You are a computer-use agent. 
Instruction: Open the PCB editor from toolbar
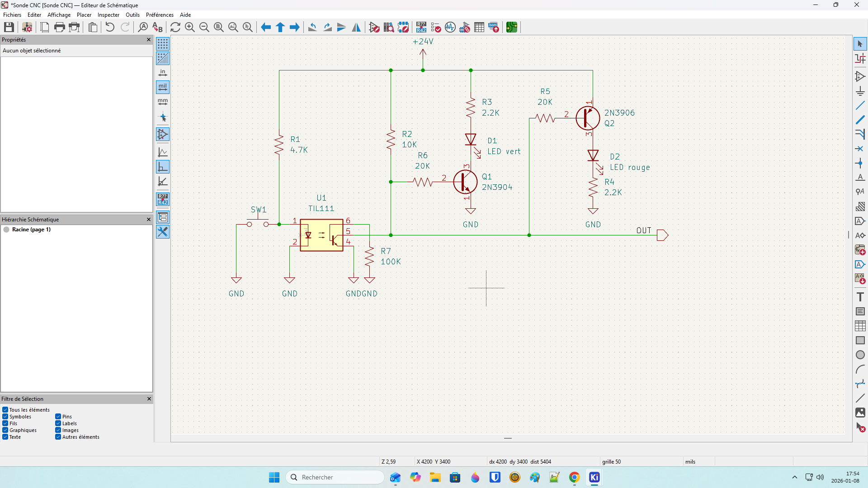click(511, 28)
